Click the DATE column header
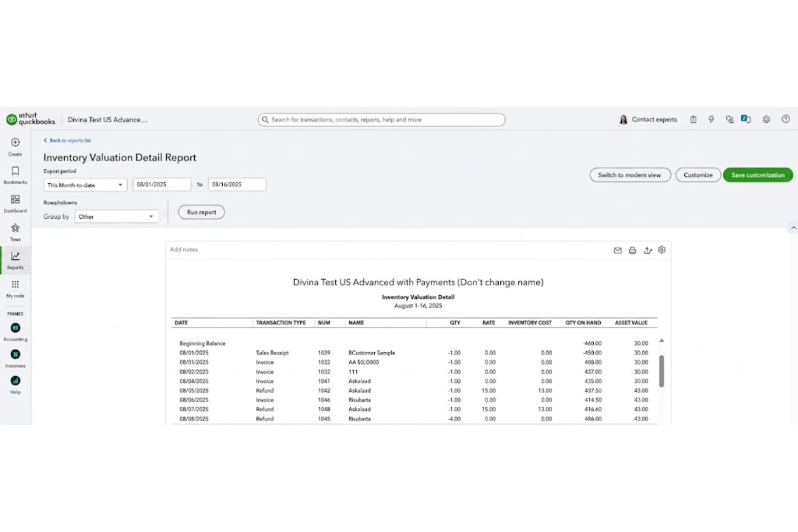The width and height of the screenshot is (798, 532). pyautogui.click(x=181, y=323)
